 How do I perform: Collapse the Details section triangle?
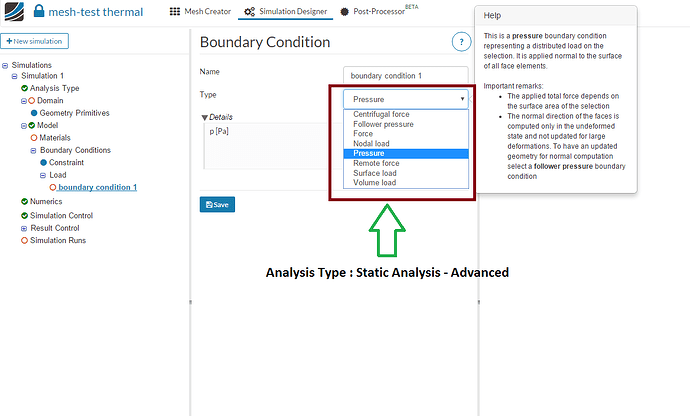coord(204,118)
